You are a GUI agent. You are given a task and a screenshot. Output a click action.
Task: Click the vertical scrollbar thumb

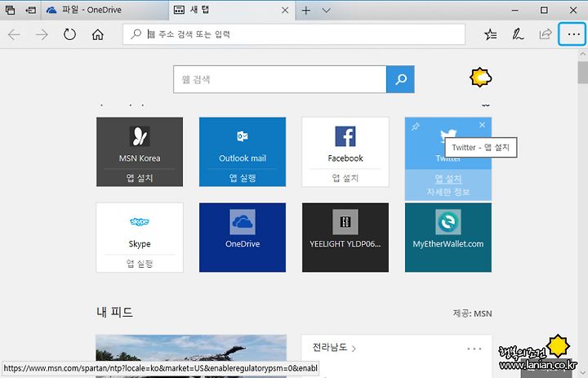pos(583,73)
